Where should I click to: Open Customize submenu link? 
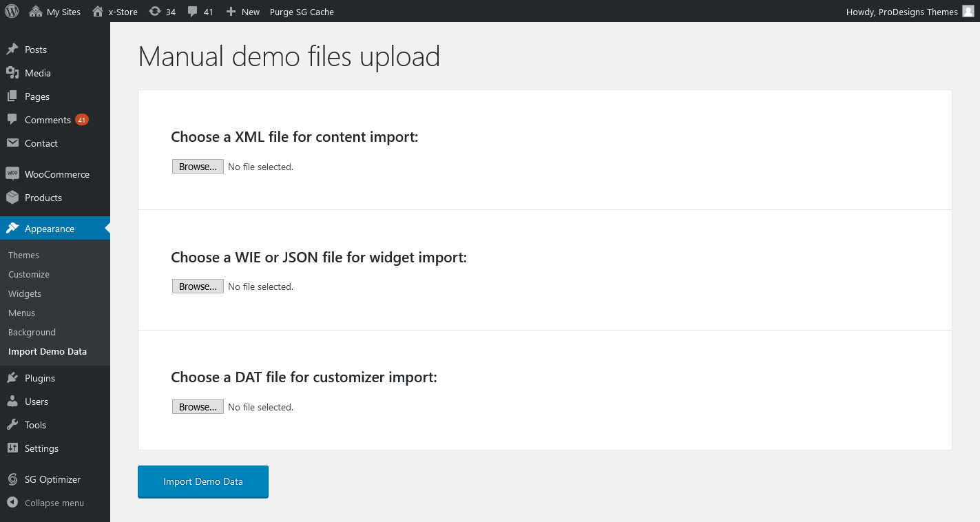click(29, 274)
